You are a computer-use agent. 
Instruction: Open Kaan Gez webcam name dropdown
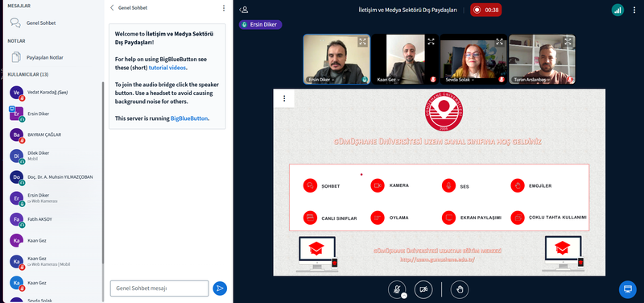[x=387, y=80]
